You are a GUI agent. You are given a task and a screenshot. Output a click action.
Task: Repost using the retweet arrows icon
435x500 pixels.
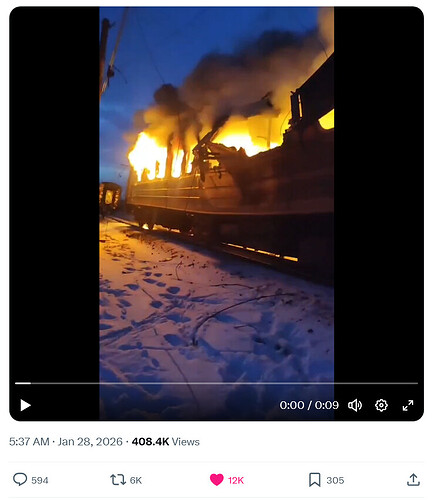pyautogui.click(x=118, y=480)
